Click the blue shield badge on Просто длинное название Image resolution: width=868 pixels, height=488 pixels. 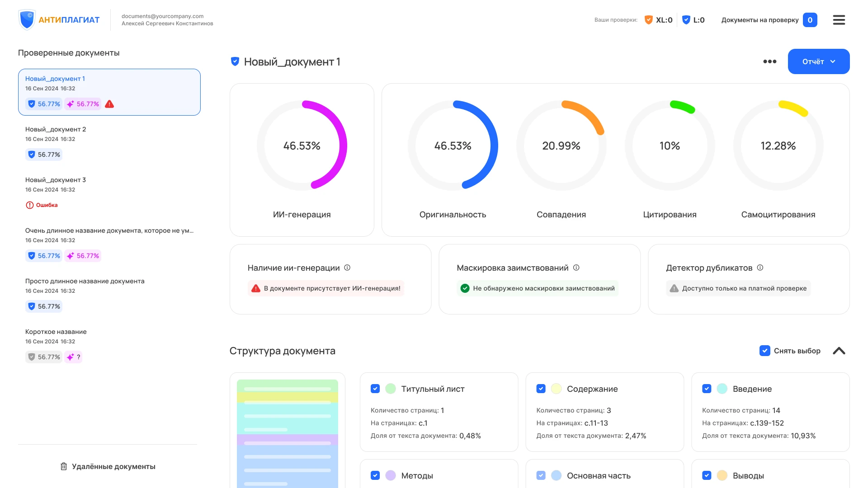coord(44,306)
